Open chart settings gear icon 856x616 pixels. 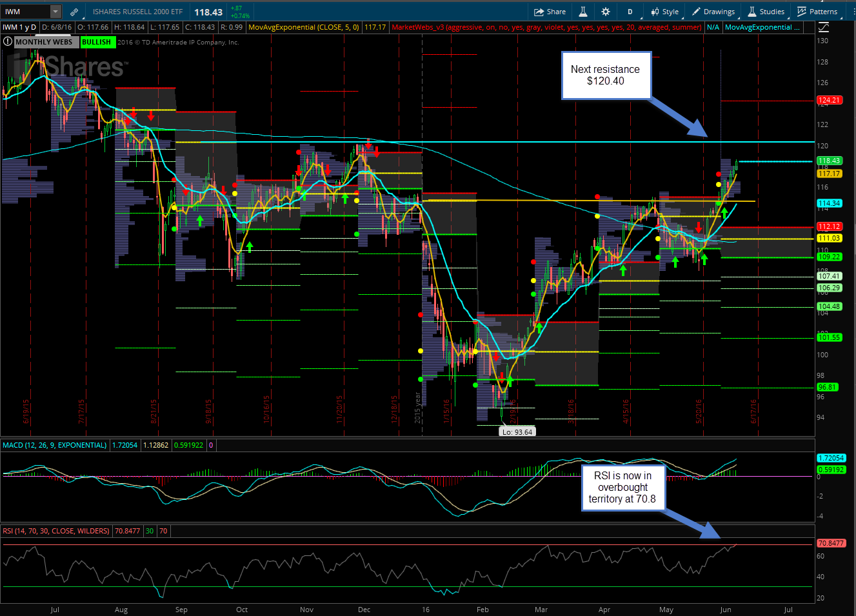pos(605,12)
